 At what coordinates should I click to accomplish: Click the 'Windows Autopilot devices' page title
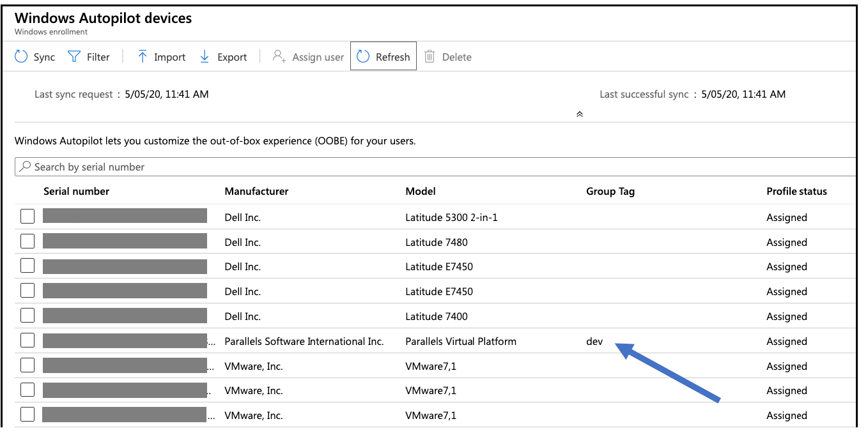(x=103, y=18)
